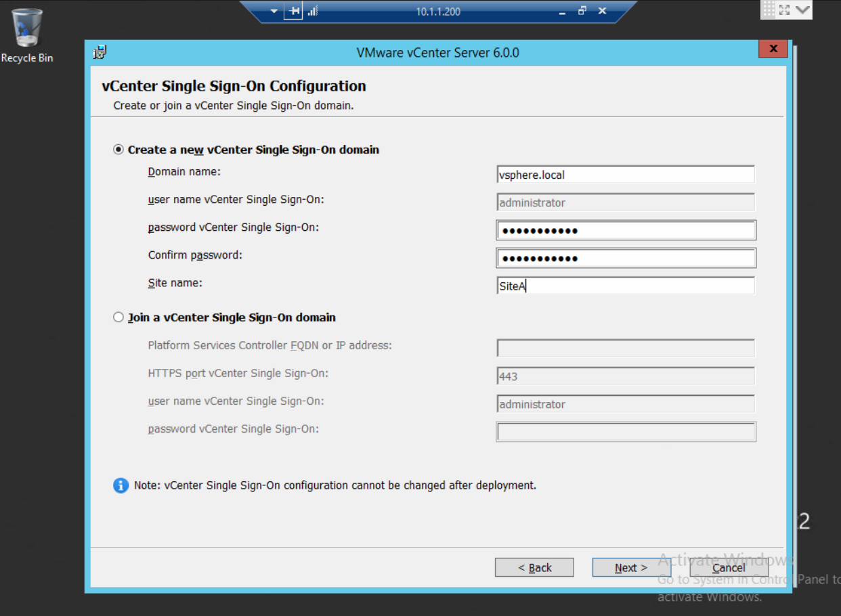Click the administrator user name field under Join

(x=626, y=404)
